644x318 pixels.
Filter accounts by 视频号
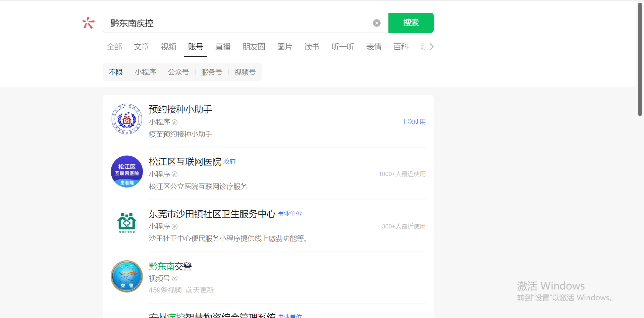(245, 72)
